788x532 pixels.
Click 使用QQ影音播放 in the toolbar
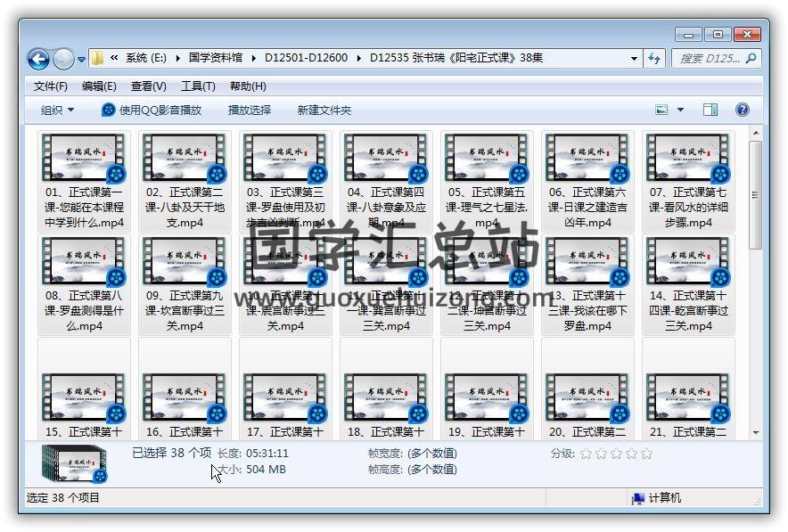pos(152,110)
